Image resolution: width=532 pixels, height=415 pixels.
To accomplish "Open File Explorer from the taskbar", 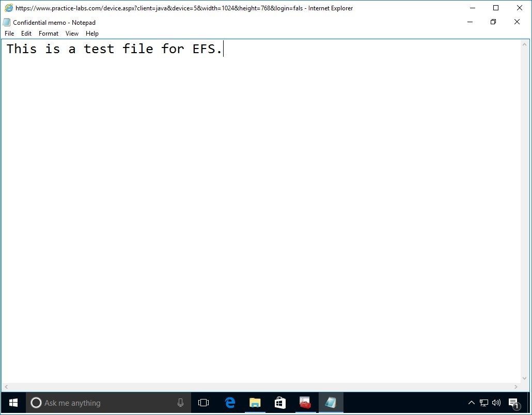I will click(x=255, y=403).
